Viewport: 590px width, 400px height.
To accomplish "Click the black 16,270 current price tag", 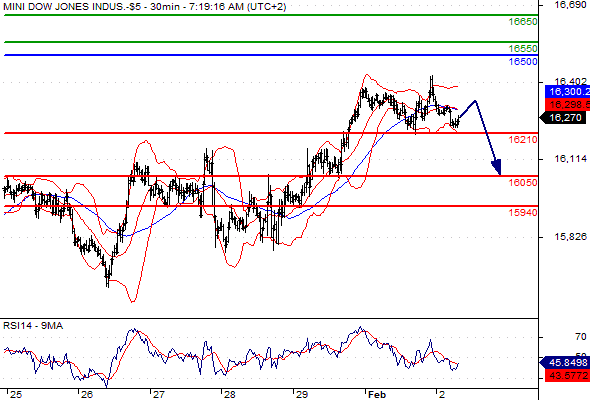I will click(x=563, y=118).
